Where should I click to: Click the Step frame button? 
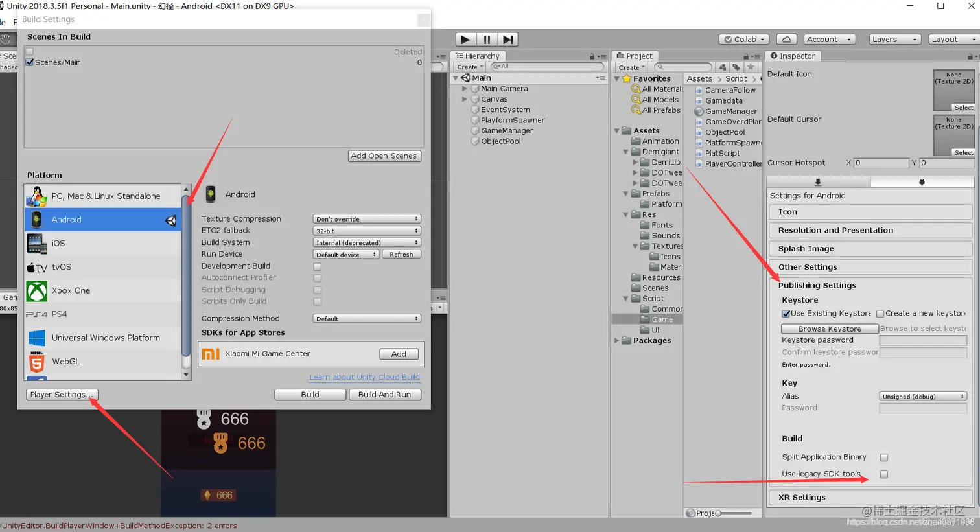509,40
